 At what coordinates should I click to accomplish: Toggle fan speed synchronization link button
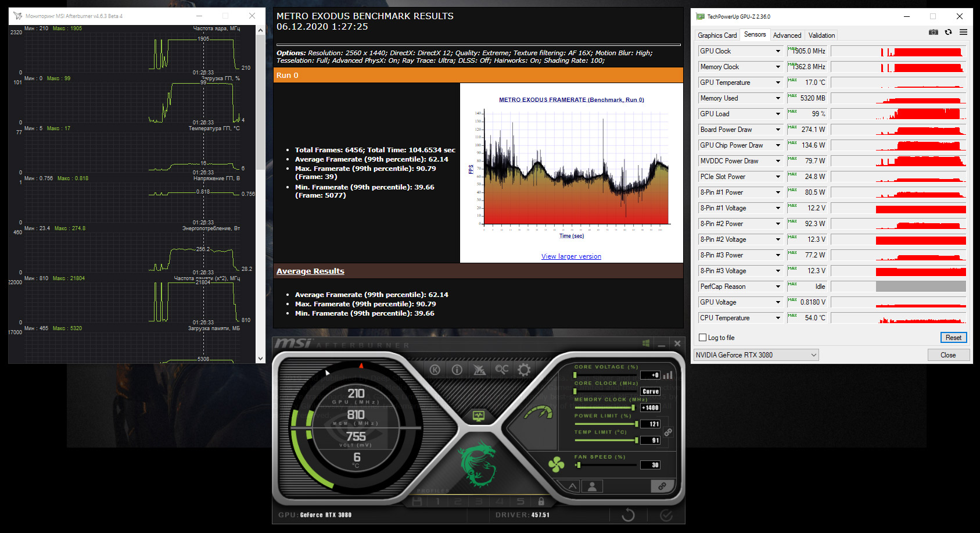[x=662, y=486]
